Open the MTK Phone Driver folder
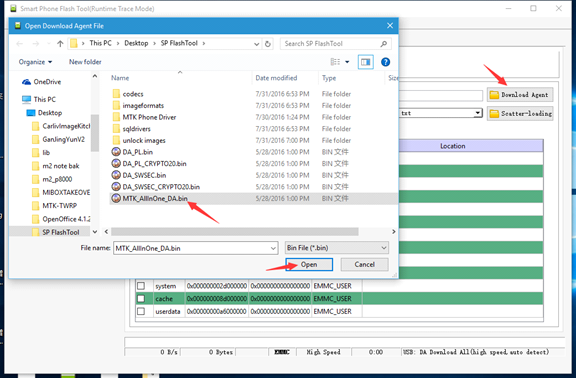 pyautogui.click(x=149, y=117)
